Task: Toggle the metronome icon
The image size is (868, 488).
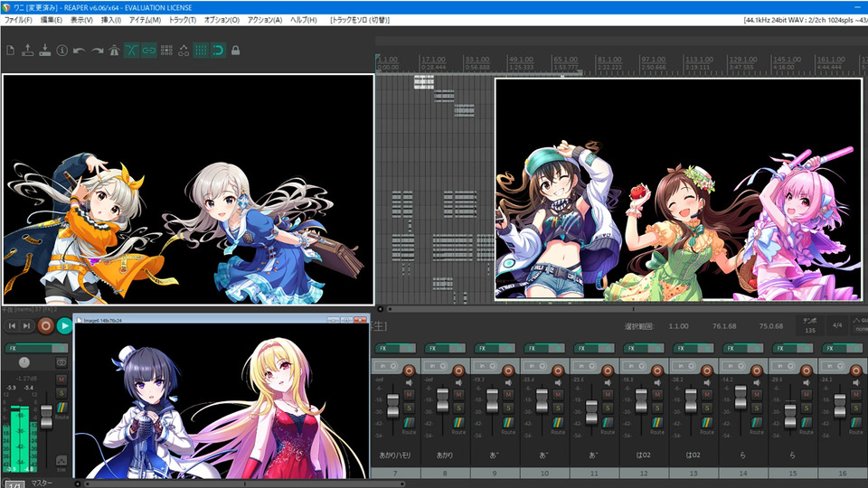Action: tap(114, 51)
